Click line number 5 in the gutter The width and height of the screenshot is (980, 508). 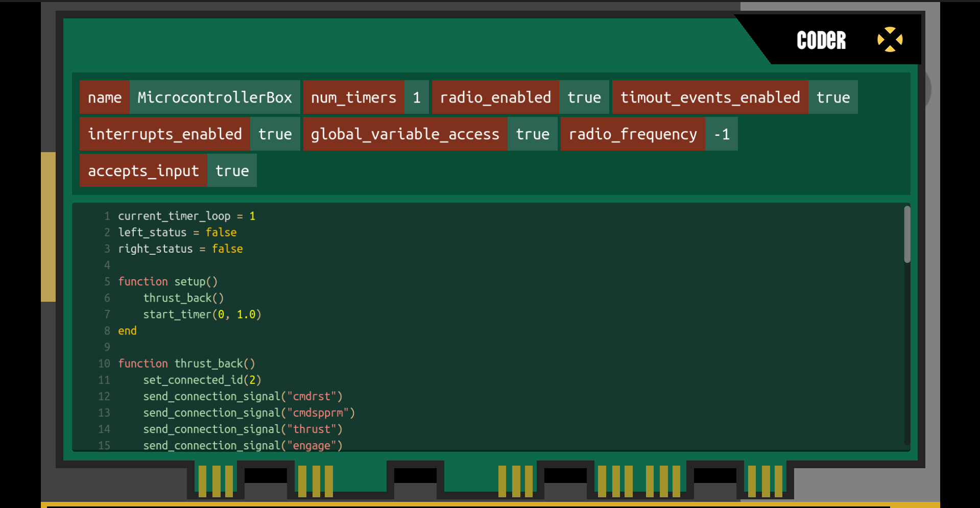(x=107, y=281)
